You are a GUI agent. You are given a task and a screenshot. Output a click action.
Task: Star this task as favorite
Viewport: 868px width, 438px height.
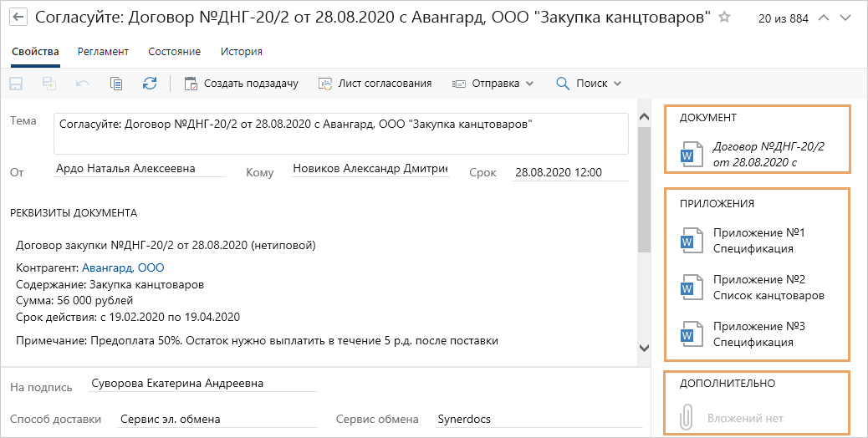point(725,18)
